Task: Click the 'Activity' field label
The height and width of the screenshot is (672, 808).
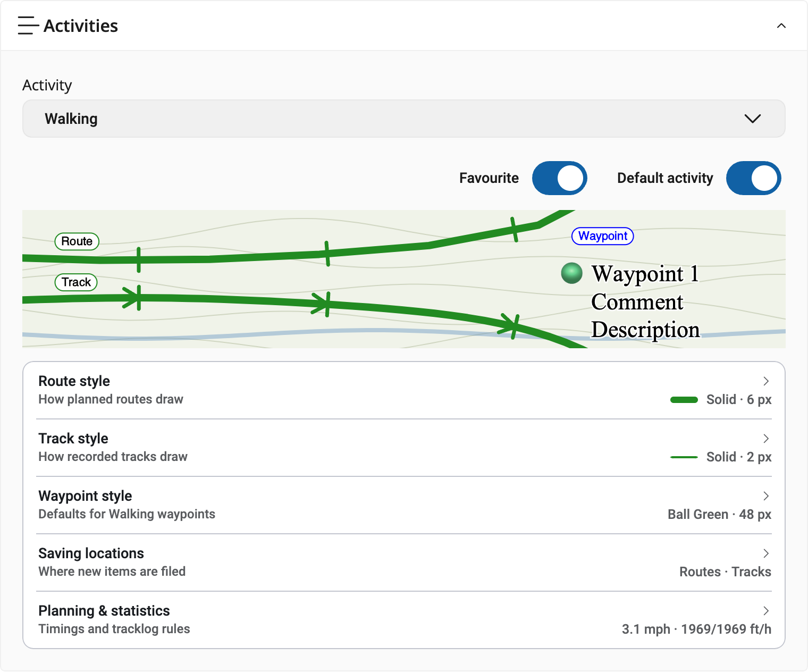Action: click(x=47, y=85)
